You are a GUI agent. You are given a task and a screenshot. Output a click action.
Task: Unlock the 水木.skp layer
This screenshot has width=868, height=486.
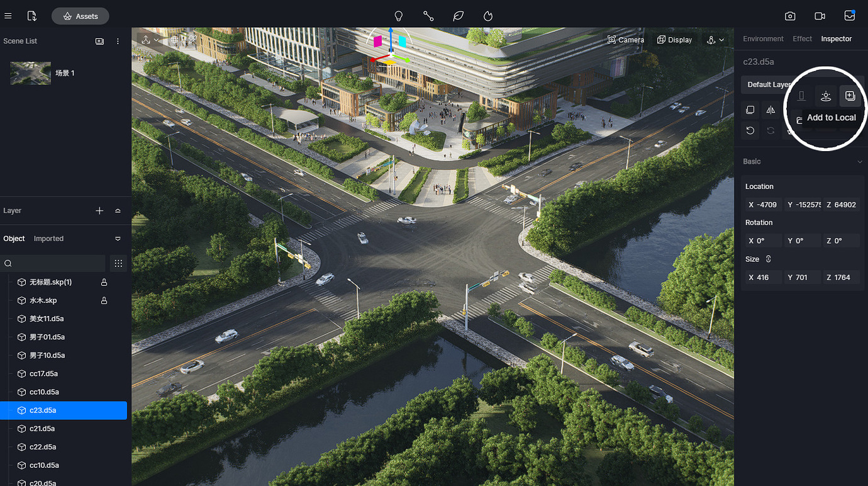(104, 300)
